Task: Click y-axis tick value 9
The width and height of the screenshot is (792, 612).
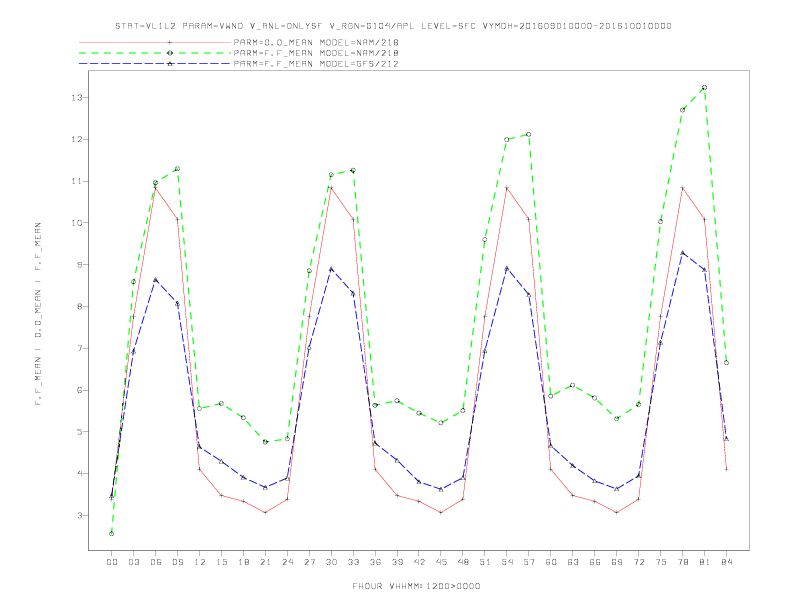Action: (80, 265)
